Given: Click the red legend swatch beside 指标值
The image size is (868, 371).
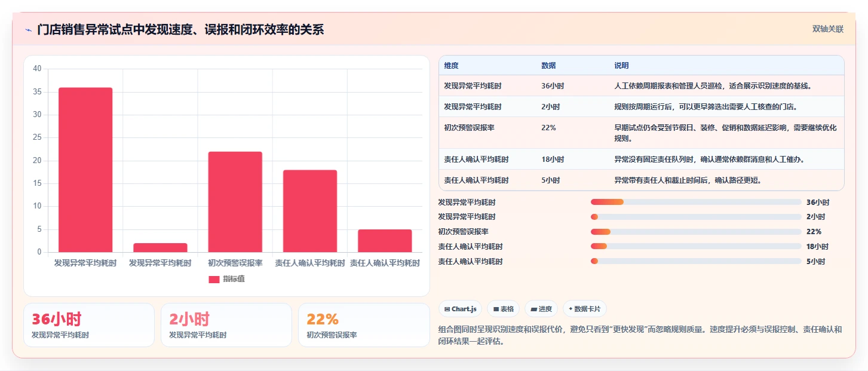Looking at the screenshot, I should 214,279.
